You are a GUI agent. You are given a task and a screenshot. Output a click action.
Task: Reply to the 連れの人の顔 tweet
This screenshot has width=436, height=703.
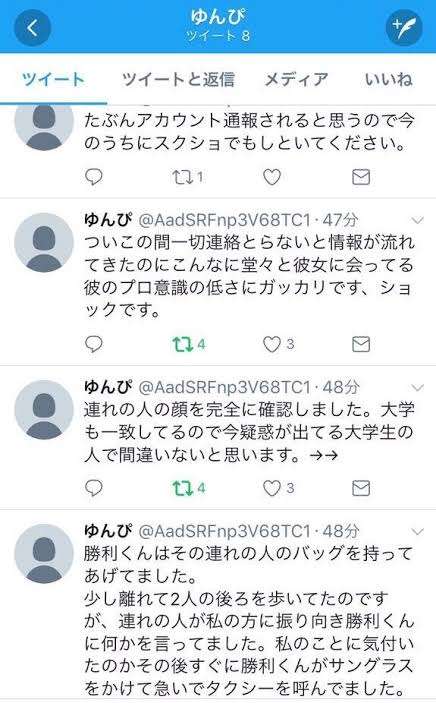(94, 488)
